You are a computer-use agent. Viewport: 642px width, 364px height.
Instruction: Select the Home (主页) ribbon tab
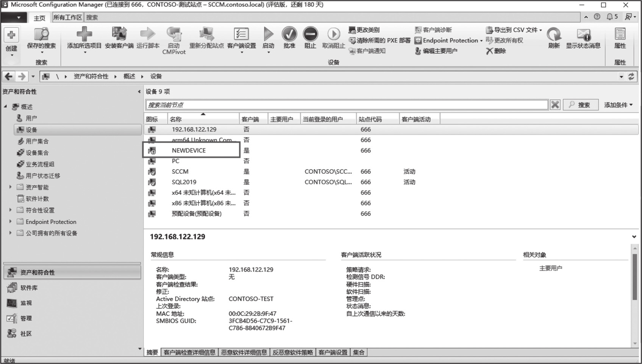click(39, 18)
